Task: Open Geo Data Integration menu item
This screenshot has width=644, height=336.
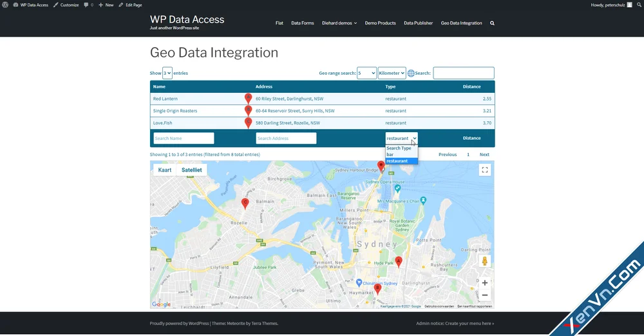Action: pyautogui.click(x=461, y=23)
